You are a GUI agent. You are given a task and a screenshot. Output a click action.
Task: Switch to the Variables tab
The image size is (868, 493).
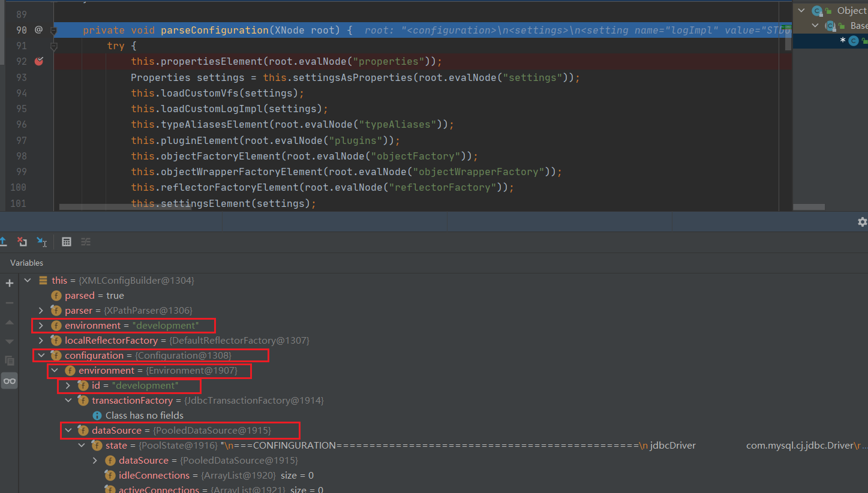(x=26, y=263)
